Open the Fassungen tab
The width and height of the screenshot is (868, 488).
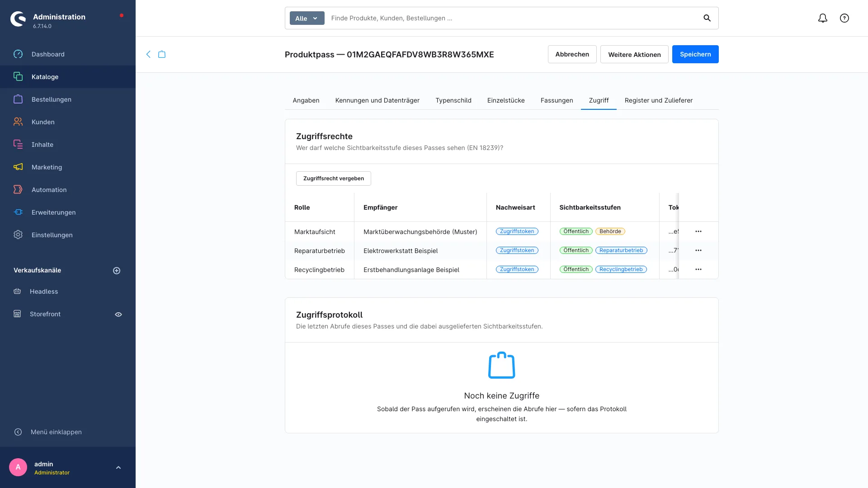(x=557, y=100)
